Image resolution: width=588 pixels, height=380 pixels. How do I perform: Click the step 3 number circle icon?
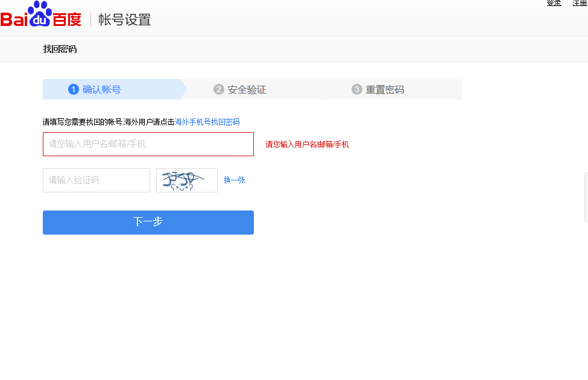point(356,89)
